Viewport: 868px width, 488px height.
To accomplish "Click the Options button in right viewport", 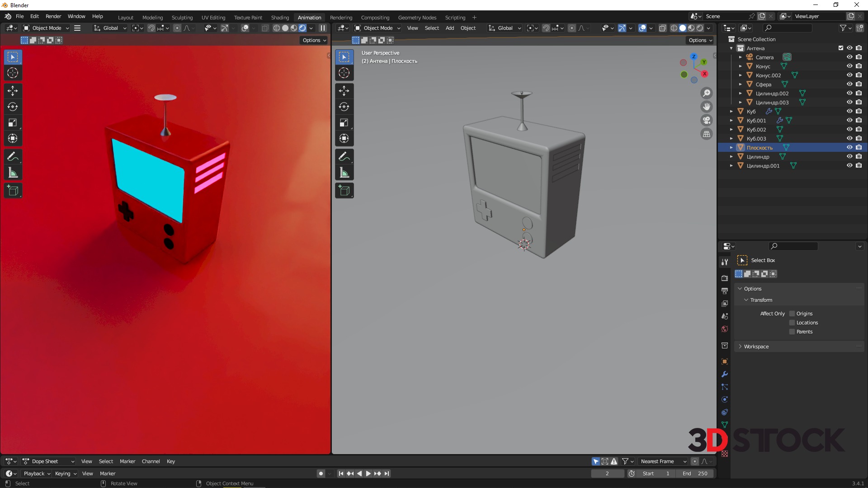I will point(700,40).
